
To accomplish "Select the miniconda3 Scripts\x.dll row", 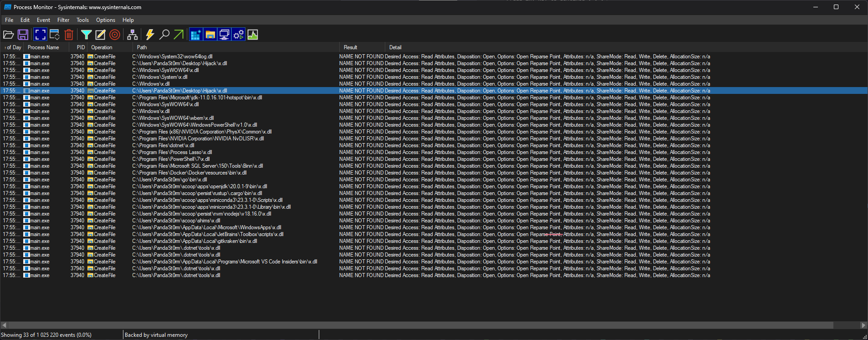I will 434,200.
